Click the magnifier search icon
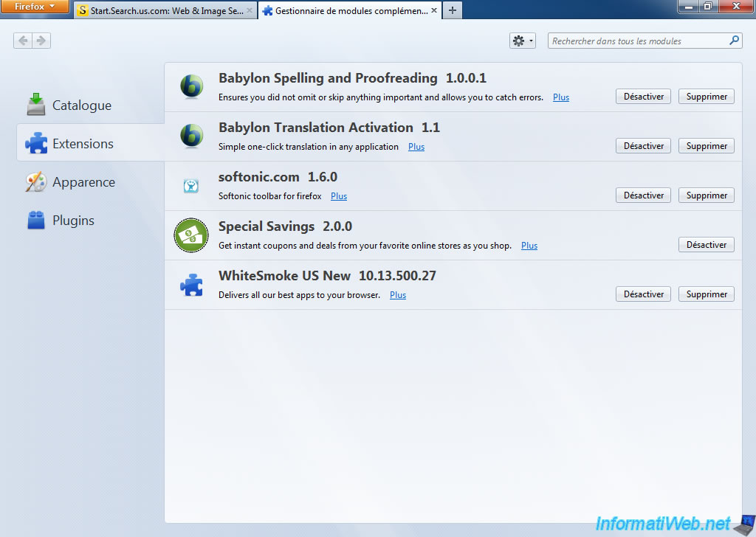The image size is (756, 537). [x=734, y=41]
